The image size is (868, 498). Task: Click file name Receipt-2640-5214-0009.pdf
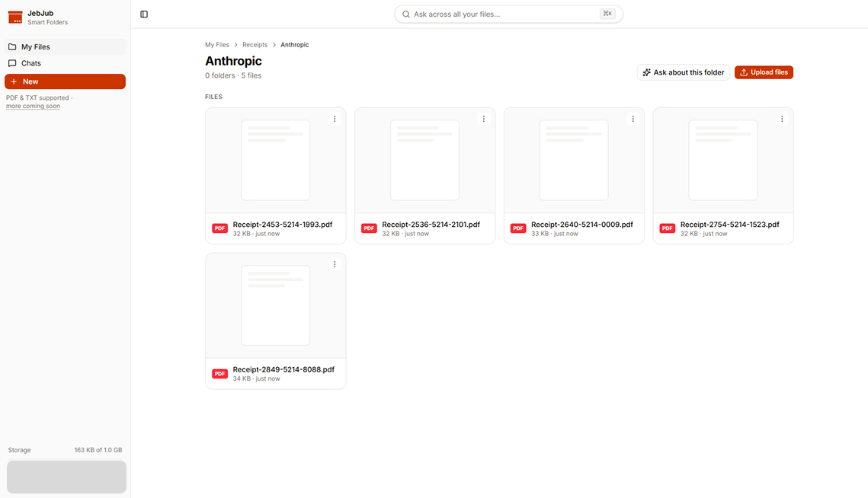coord(581,225)
